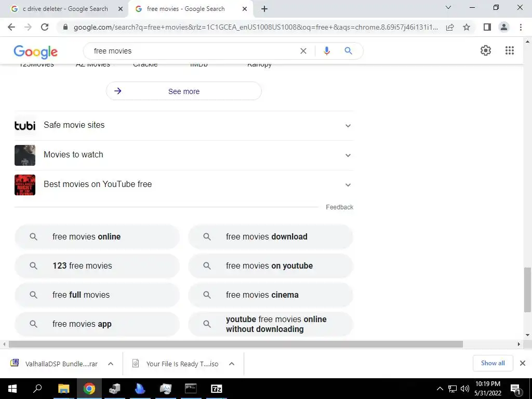Click the lock icon in address bar
This screenshot has height=399, width=532.
click(65, 27)
